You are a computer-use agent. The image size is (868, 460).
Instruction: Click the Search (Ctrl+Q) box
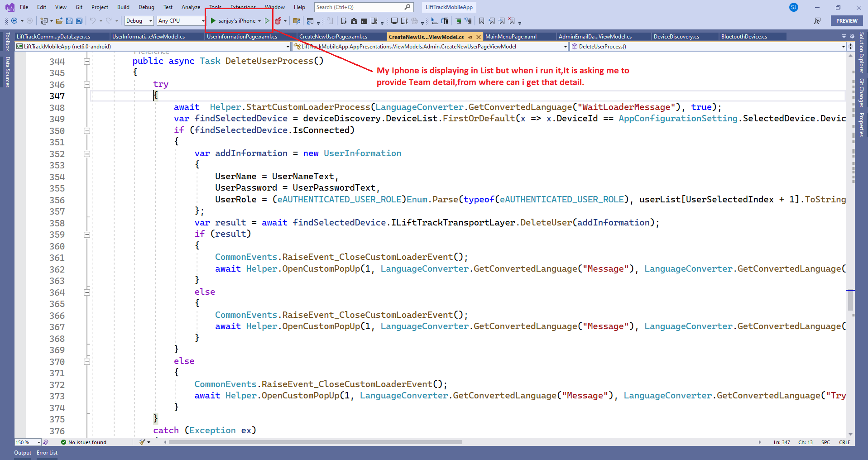(364, 7)
